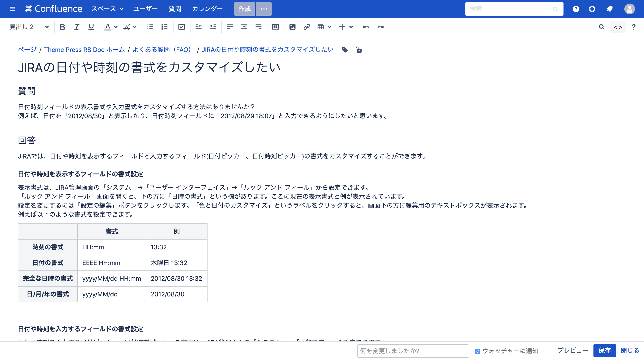The width and height of the screenshot is (644, 360).
Task: Align text left
Action: [x=230, y=27]
